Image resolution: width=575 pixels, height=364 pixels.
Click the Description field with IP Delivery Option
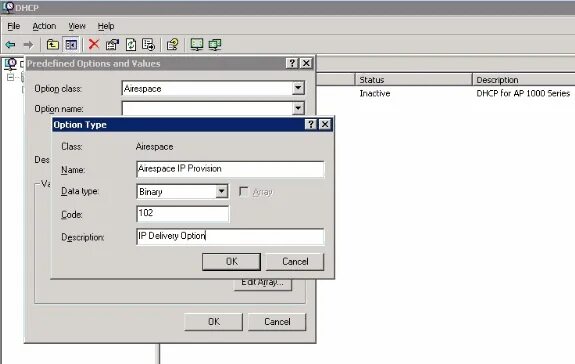click(230, 236)
